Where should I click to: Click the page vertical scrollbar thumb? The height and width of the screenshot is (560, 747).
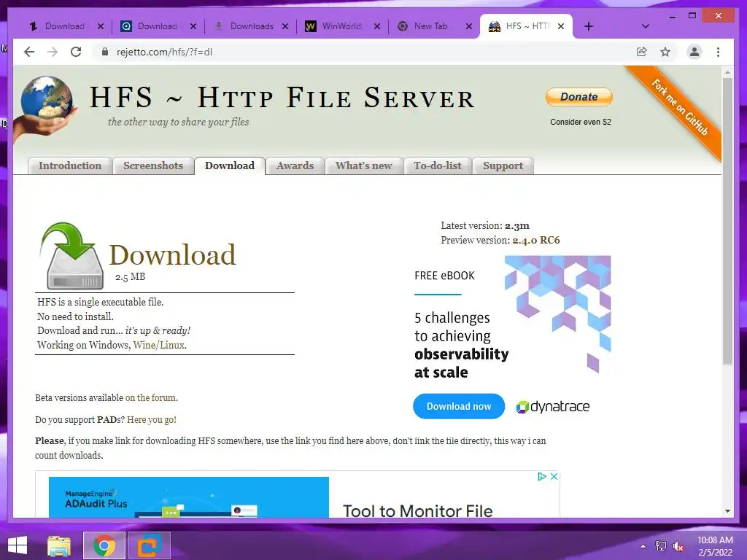click(x=727, y=222)
